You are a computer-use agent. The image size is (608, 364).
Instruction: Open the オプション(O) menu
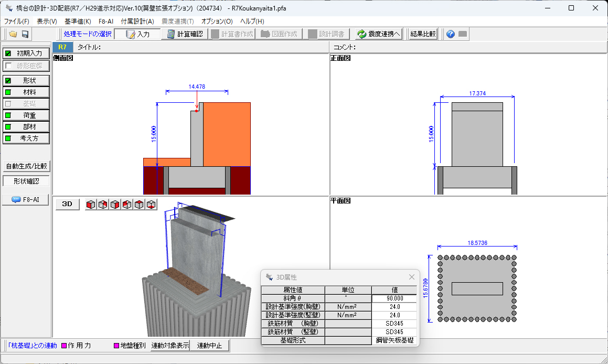(x=217, y=22)
